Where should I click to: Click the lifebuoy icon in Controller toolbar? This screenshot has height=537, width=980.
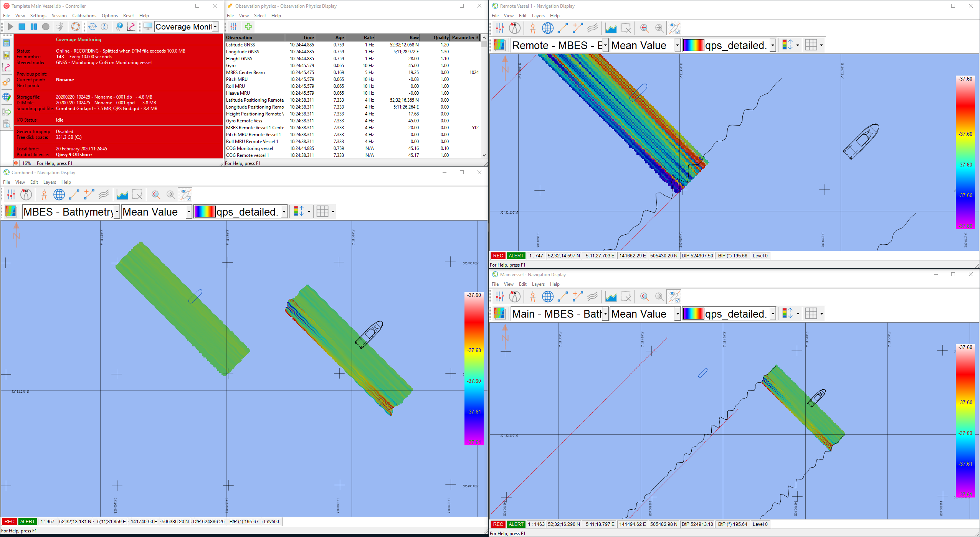click(76, 26)
